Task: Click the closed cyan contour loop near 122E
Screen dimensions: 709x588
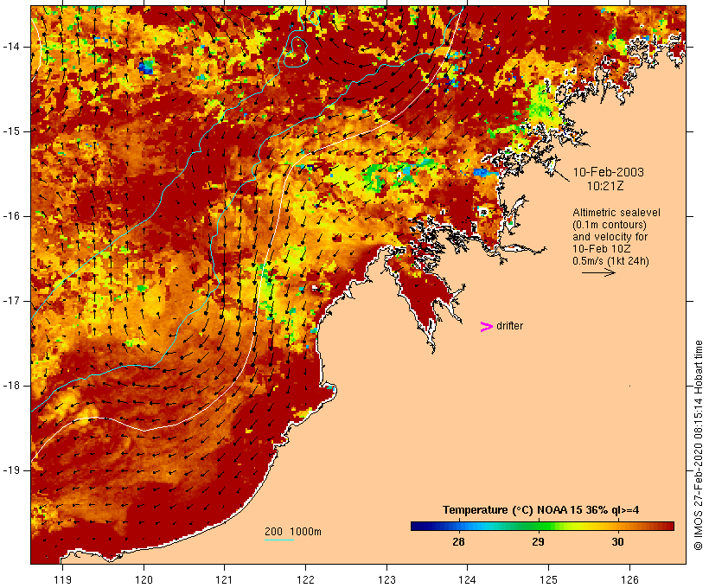Action: coord(297,51)
